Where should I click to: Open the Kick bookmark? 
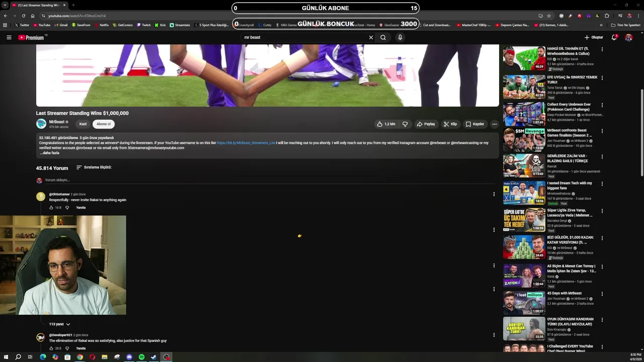[160, 25]
